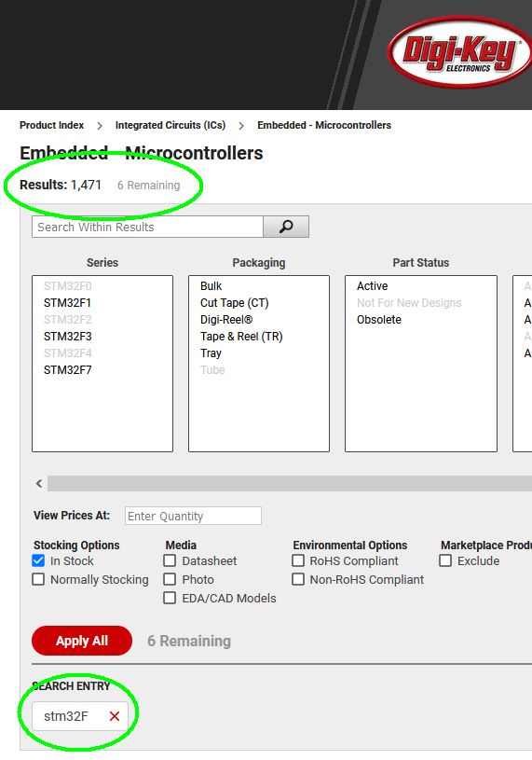Image resolution: width=532 pixels, height=760 pixels.
Task: Check the Datasheet media checkbox
Action: pos(170,560)
